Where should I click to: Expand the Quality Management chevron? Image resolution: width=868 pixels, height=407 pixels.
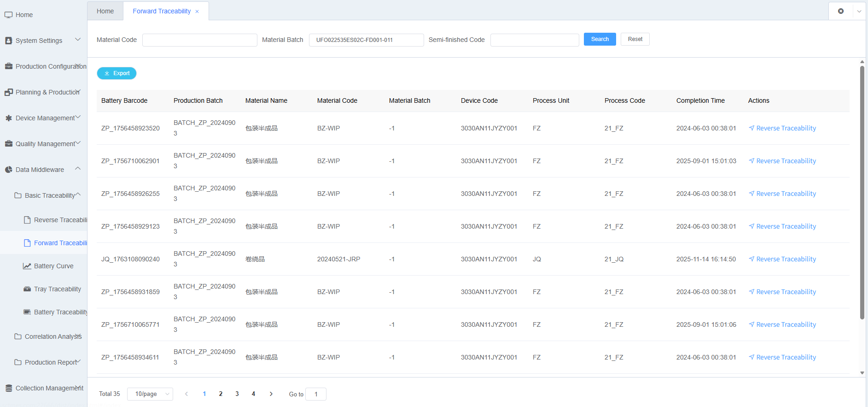coord(78,143)
